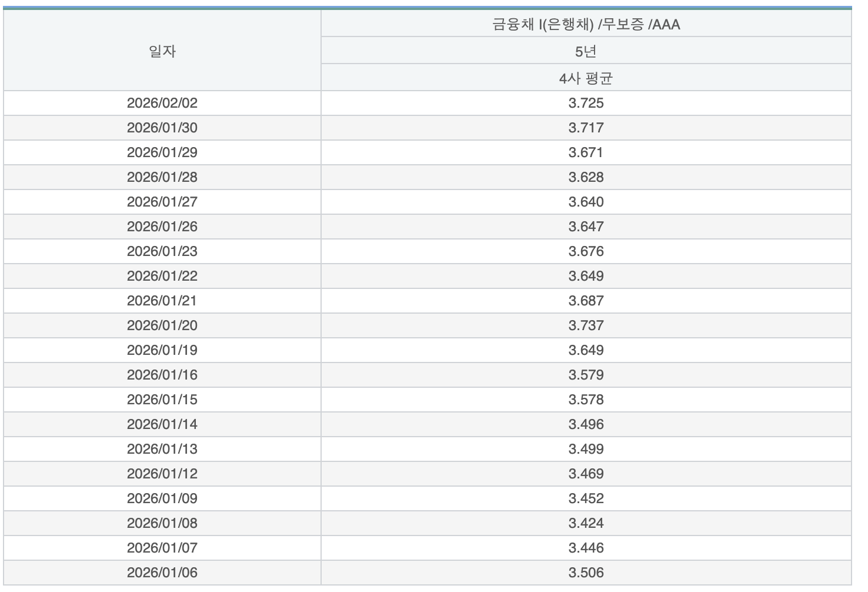This screenshot has width=868, height=592.
Task: Select date cell 2026/01/09
Action: click(x=162, y=498)
